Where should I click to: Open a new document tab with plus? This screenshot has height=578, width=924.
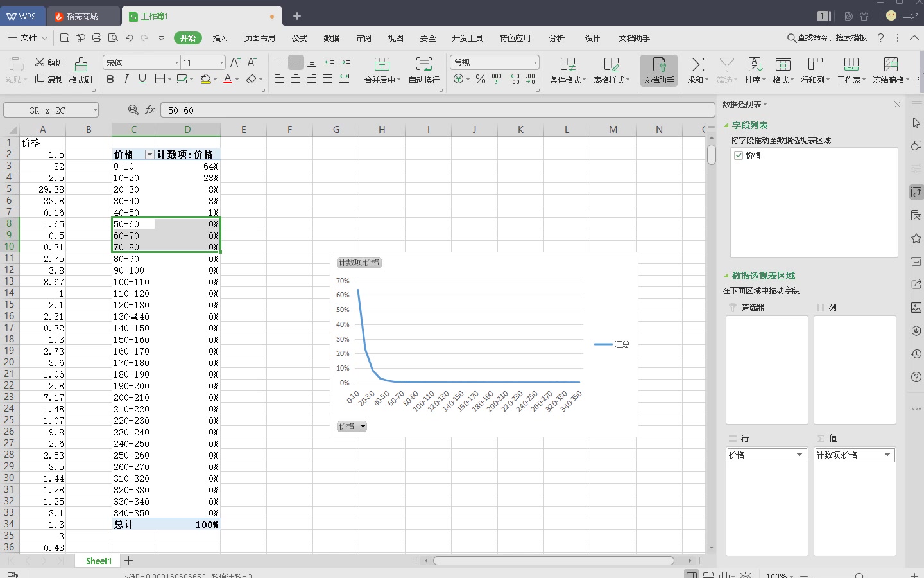[297, 16]
